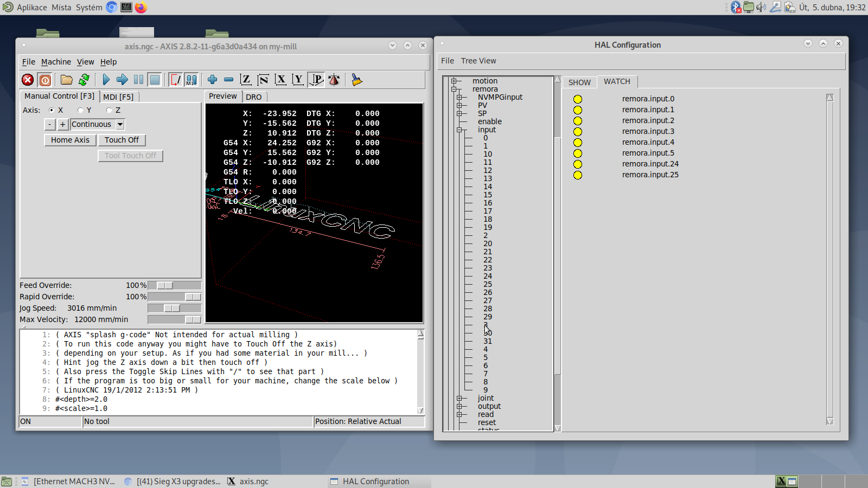Toggle the red Emergency Stop icon

click(x=28, y=80)
